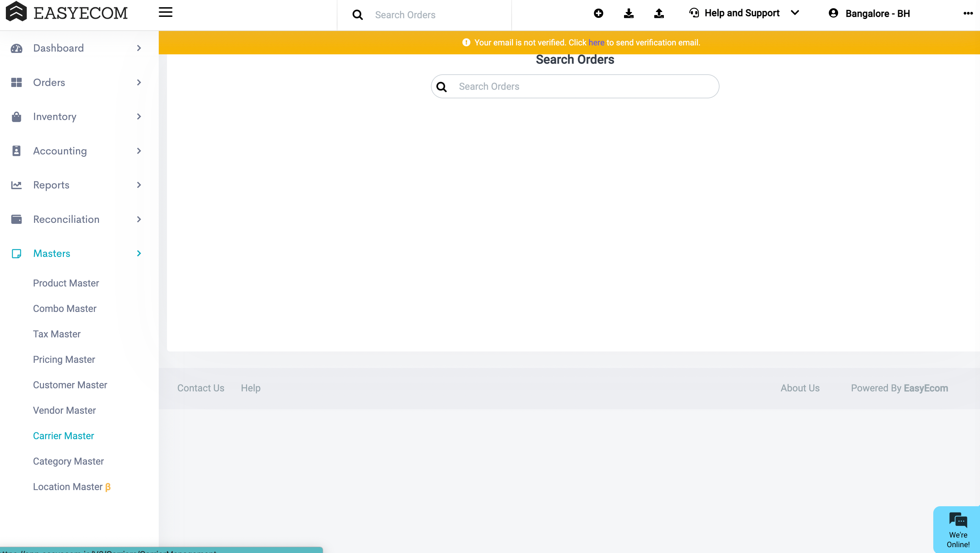Collapse the Masters chevron

(x=139, y=254)
